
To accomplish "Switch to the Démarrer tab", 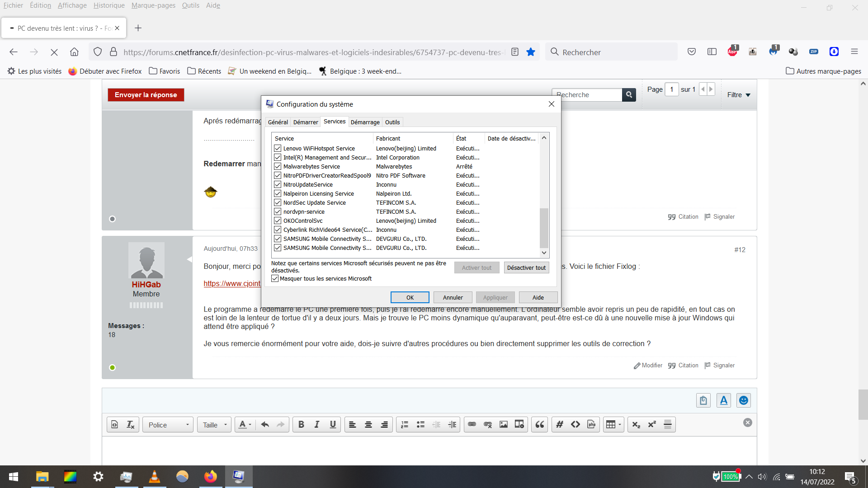I will pyautogui.click(x=306, y=122).
